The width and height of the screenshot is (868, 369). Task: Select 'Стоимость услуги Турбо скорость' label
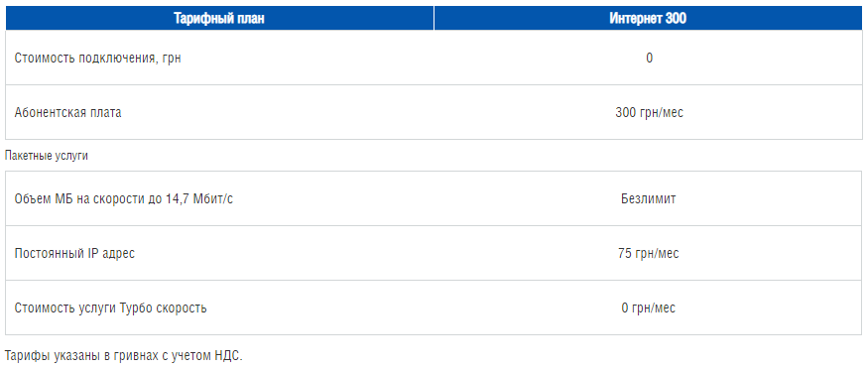pyautogui.click(x=111, y=307)
